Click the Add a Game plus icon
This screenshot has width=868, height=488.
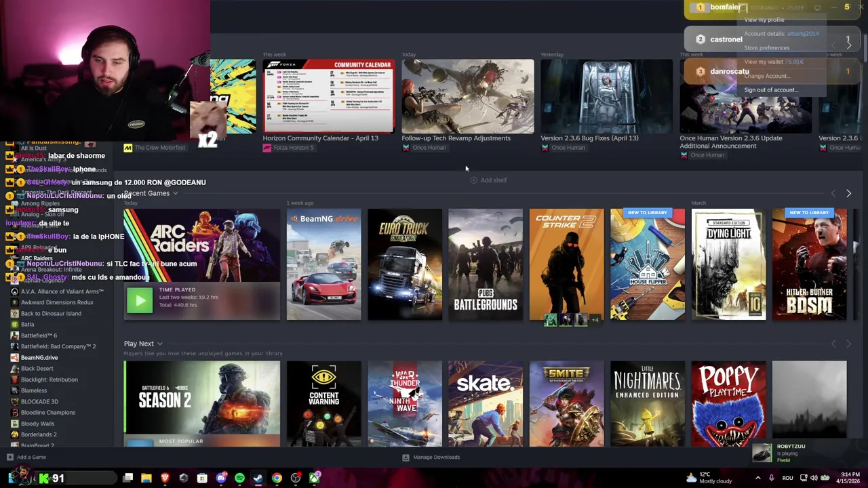(10, 457)
